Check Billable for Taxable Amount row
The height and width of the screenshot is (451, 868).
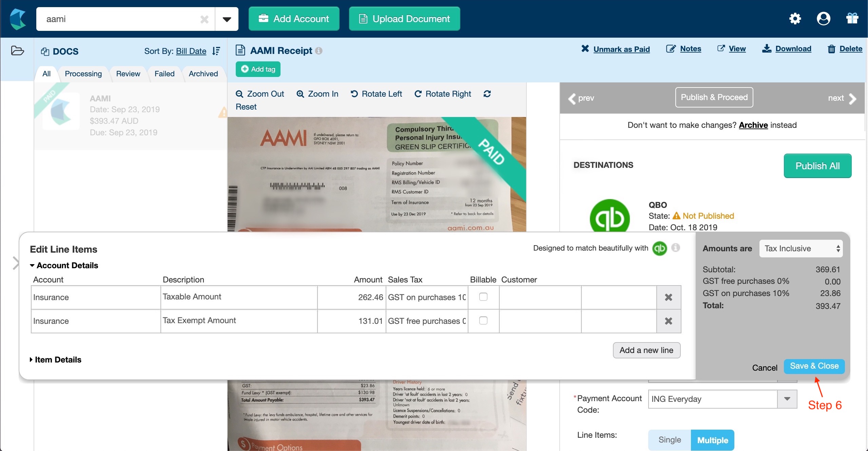coord(483,297)
